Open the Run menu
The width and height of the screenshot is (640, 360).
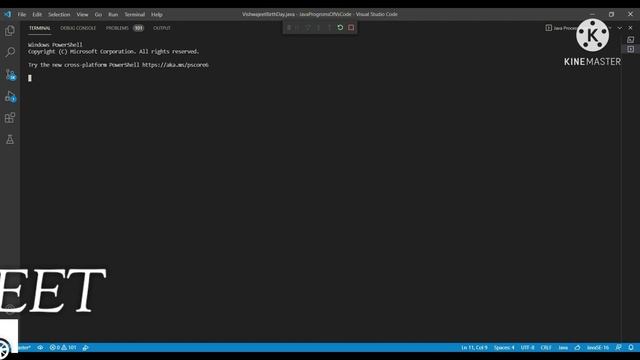coord(113,14)
